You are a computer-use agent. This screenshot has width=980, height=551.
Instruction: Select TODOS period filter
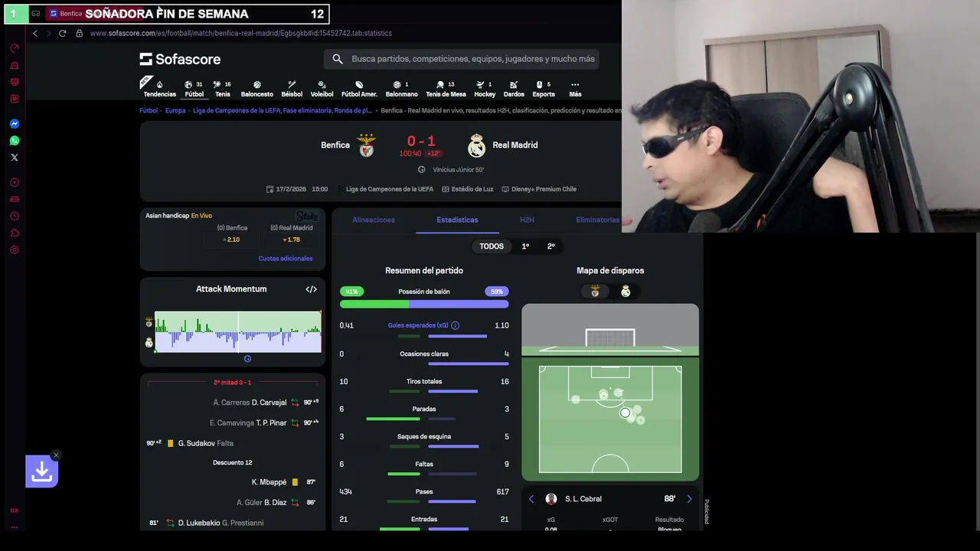492,246
